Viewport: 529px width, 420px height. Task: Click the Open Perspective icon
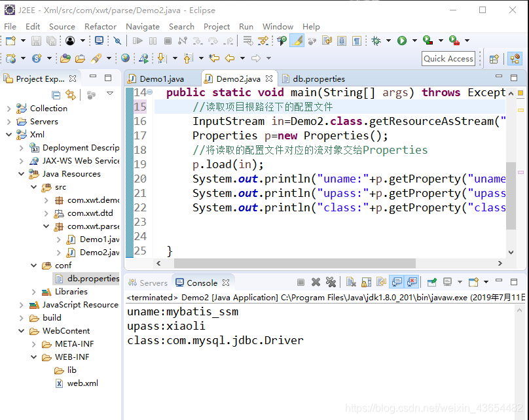[494, 59]
